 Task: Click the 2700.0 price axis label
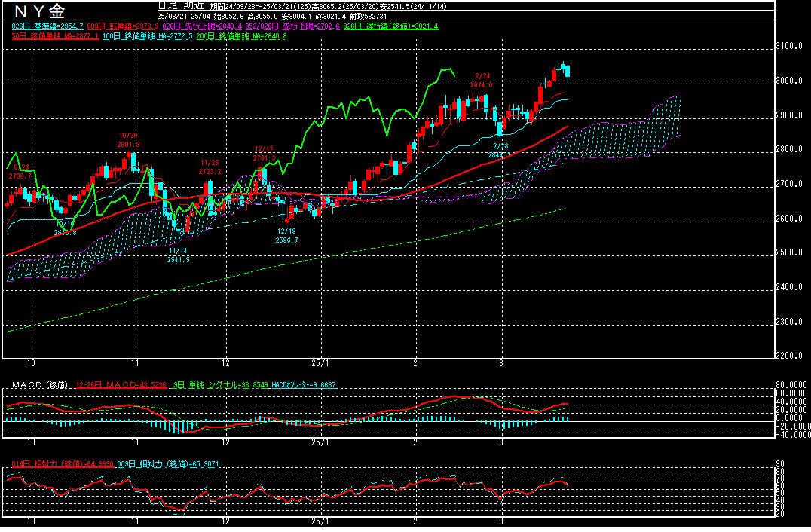point(788,184)
